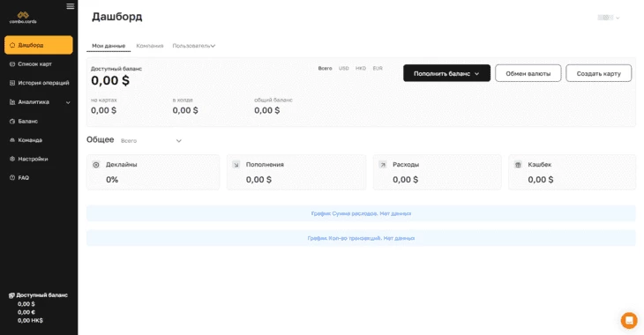Click the График Сумма расходов banner

point(361,213)
